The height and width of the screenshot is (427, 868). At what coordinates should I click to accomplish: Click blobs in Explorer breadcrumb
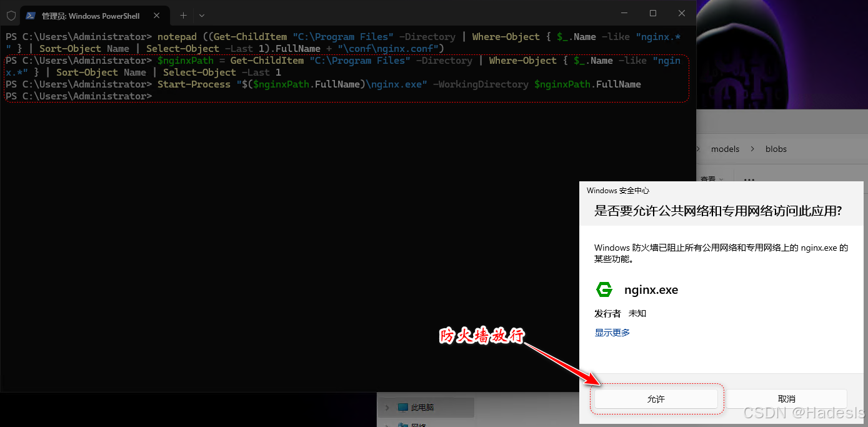point(776,149)
